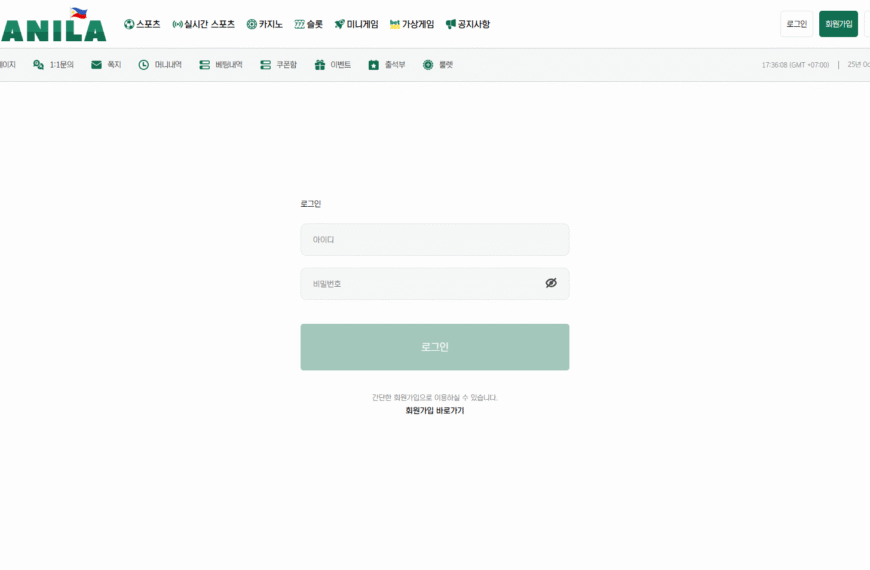The width and height of the screenshot is (870, 570).
Task: Toggle password visibility eye icon
Action: (551, 283)
